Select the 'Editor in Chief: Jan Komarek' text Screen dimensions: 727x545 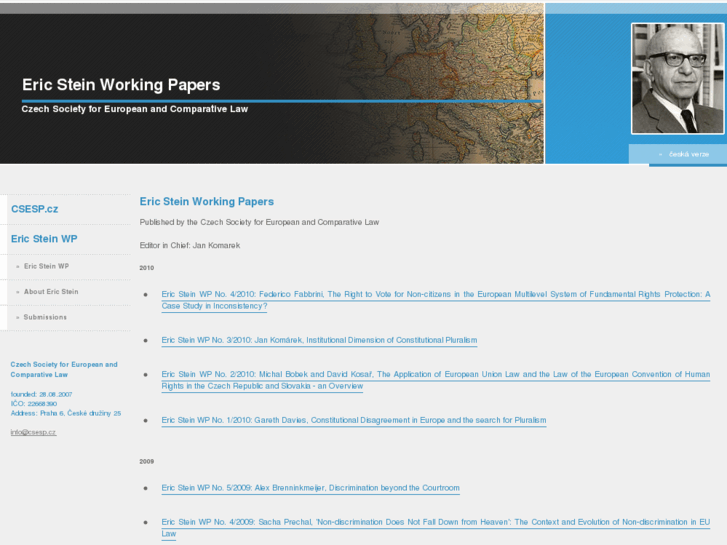coord(190,245)
